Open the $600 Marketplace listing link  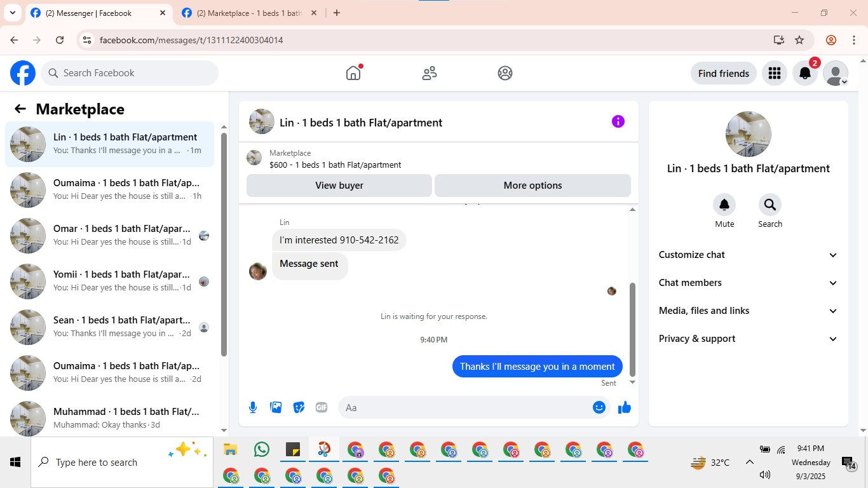click(335, 165)
